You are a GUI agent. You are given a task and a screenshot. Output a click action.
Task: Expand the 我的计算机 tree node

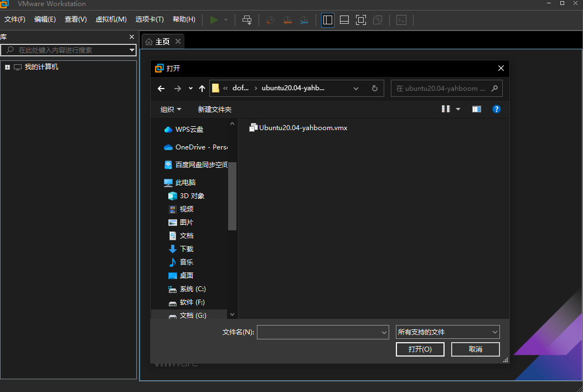(8, 67)
